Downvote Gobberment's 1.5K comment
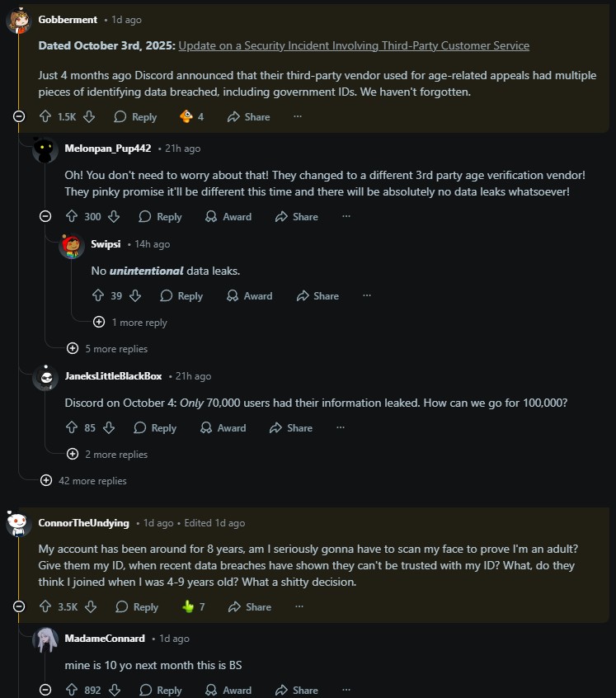 click(x=89, y=117)
